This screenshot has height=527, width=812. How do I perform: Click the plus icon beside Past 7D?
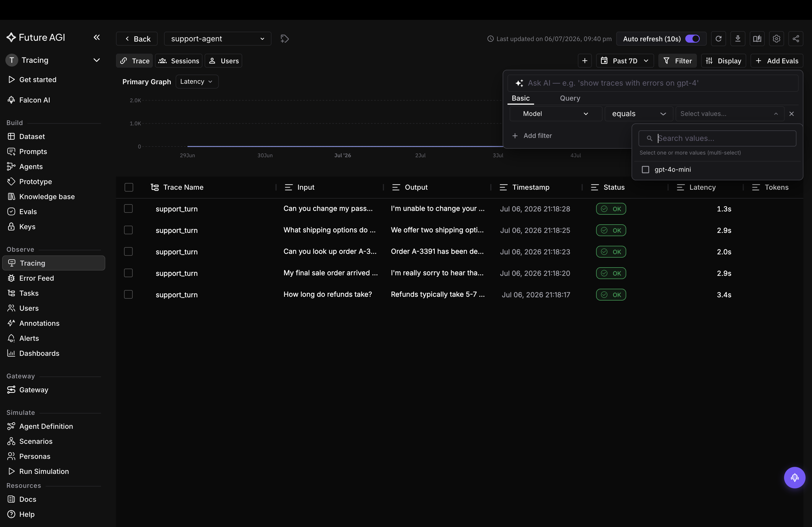click(585, 61)
